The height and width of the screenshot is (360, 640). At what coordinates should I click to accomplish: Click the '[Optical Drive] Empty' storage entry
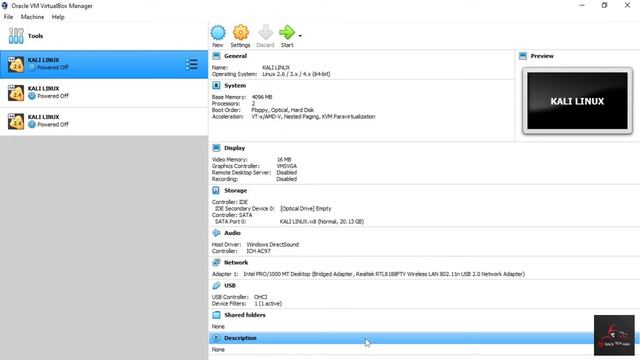pyautogui.click(x=306, y=208)
